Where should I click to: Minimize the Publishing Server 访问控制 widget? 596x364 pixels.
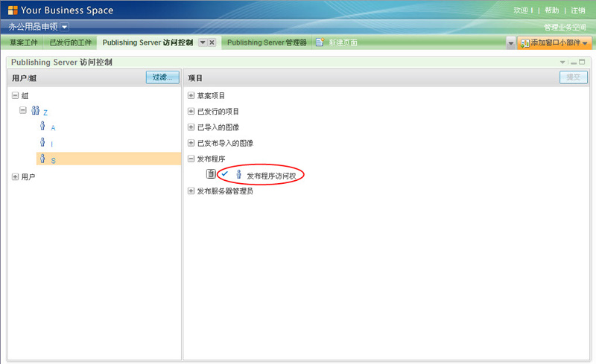click(x=574, y=63)
